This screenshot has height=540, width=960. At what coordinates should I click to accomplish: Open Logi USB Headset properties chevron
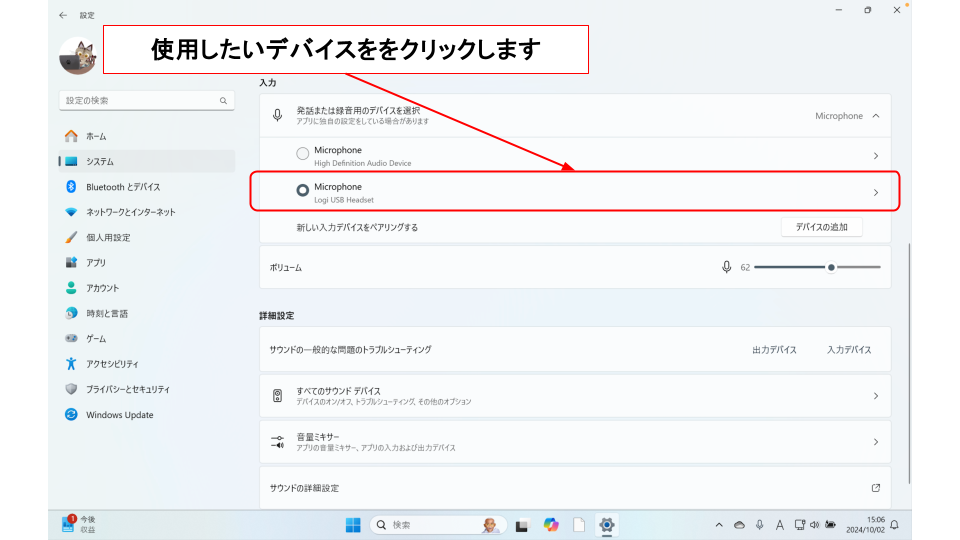point(876,192)
